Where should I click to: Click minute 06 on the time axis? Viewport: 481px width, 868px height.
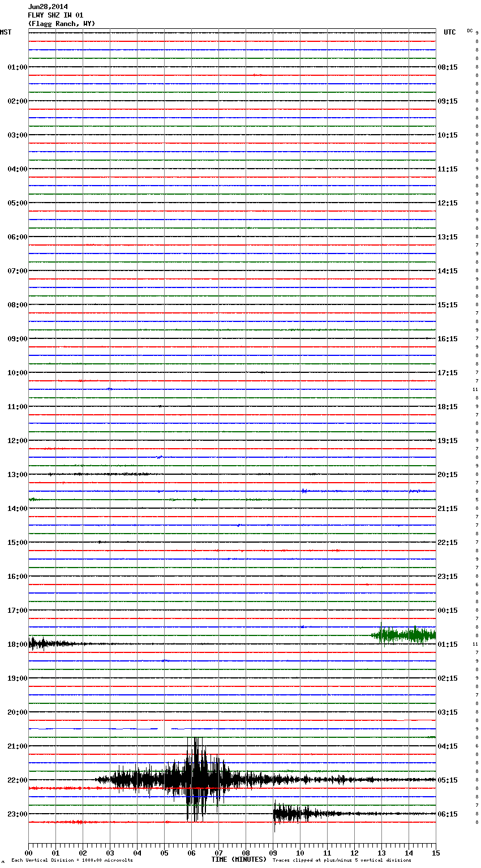pos(191,853)
